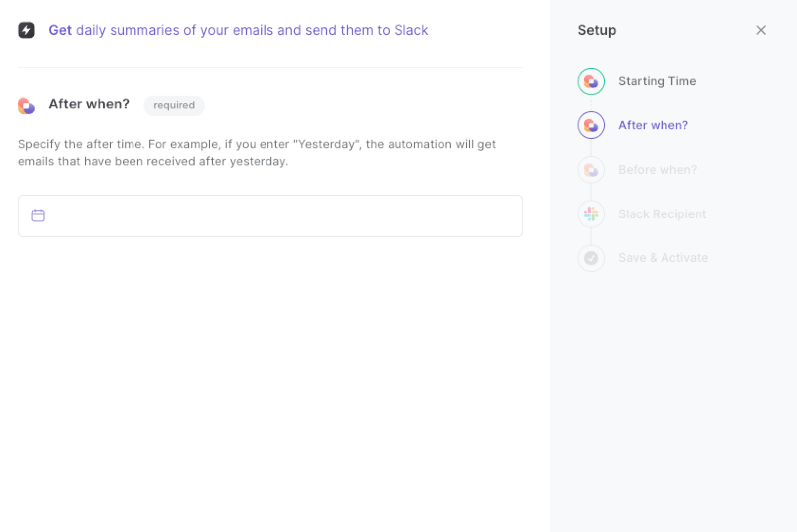797x532 pixels.
Task: Select After when? step in Setup
Action: pyautogui.click(x=653, y=125)
